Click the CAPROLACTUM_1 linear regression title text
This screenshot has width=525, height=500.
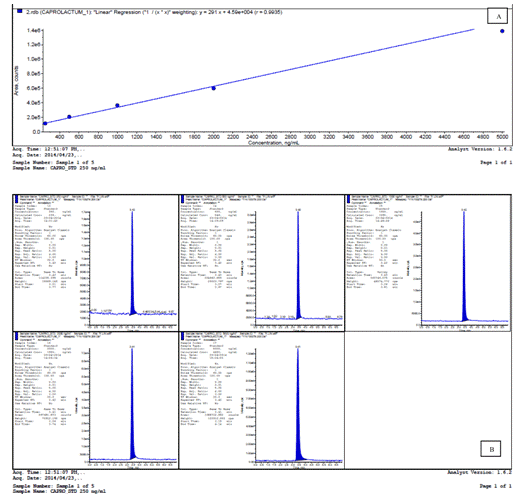point(154,12)
